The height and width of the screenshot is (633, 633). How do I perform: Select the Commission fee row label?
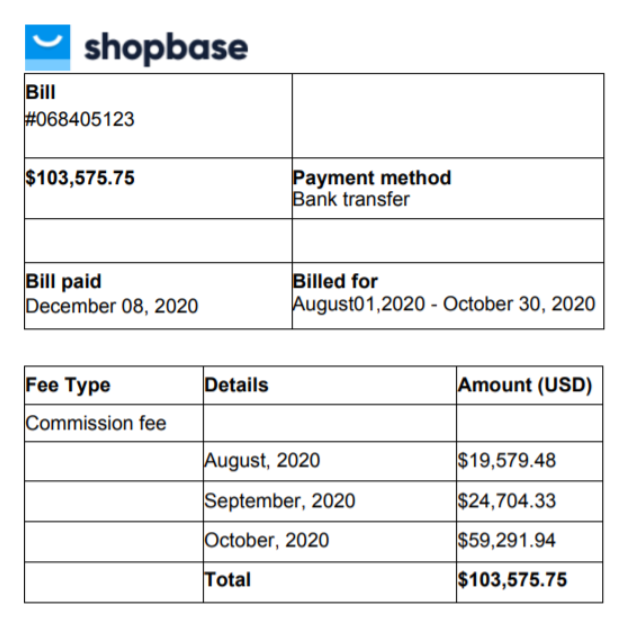[x=96, y=423]
